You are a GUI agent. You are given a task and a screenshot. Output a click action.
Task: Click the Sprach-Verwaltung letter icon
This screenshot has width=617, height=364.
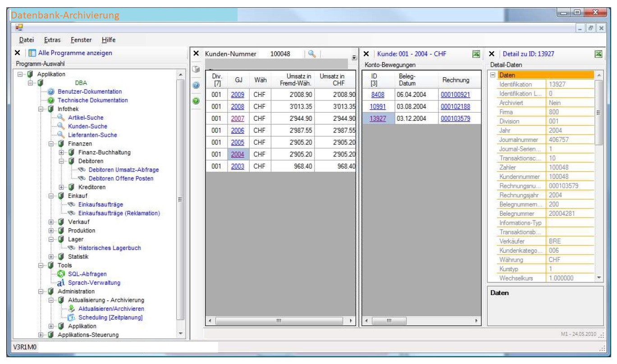[61, 283]
